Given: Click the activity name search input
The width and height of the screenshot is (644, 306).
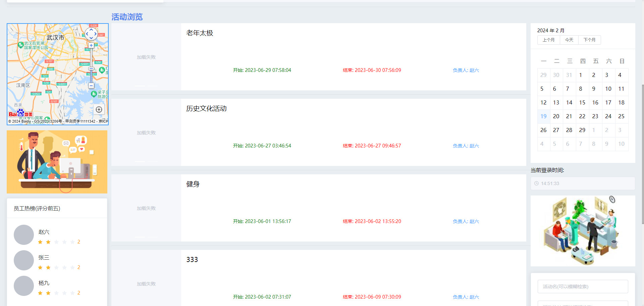Looking at the screenshot, I should [583, 287].
